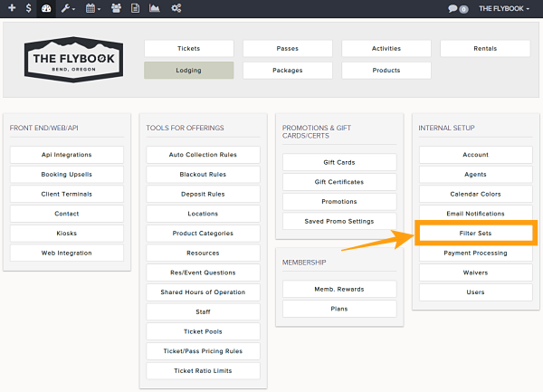
Task: Open Calendar Colors
Action: [476, 195]
